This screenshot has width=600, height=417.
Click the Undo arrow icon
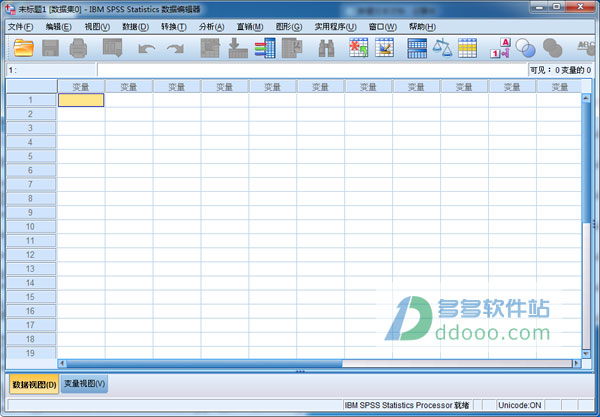(x=147, y=49)
